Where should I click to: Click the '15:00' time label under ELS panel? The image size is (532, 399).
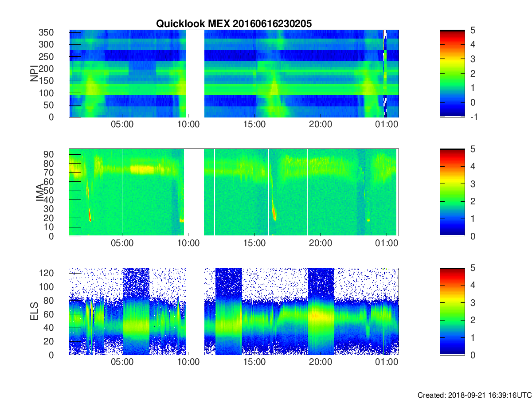pyautogui.click(x=254, y=362)
